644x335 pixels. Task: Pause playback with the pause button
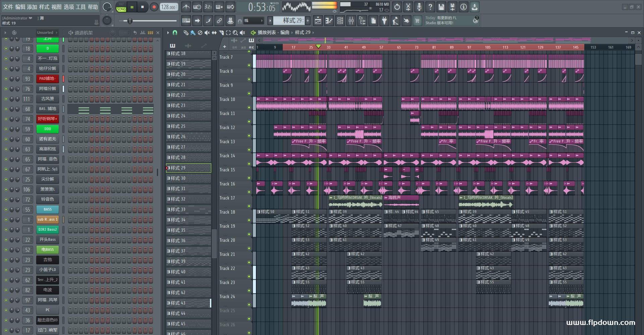tap(132, 7)
